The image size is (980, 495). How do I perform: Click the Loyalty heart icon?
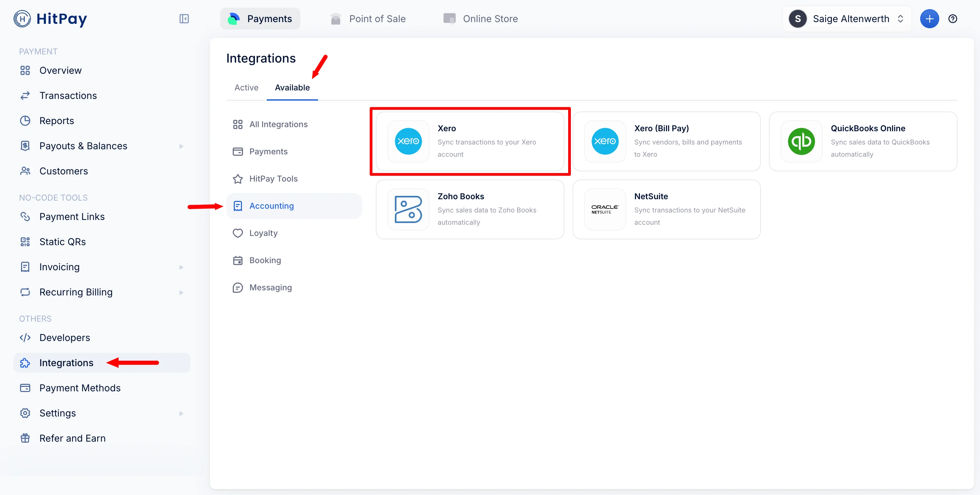tap(238, 233)
